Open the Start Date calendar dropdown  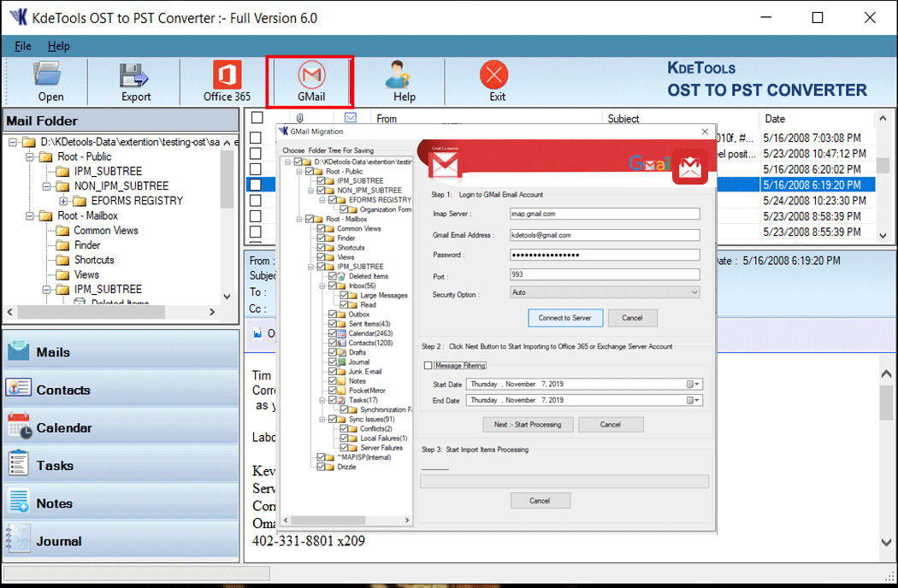pyautogui.click(x=694, y=385)
